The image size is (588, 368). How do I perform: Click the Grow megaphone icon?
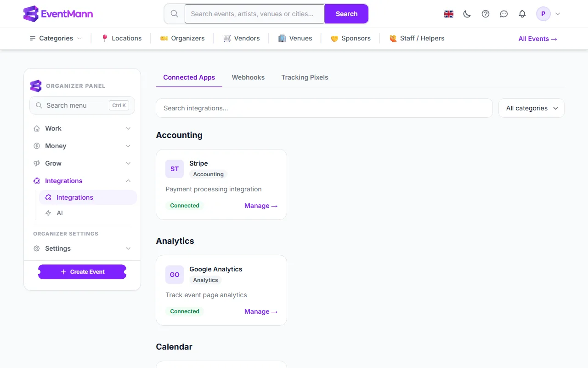(x=37, y=163)
